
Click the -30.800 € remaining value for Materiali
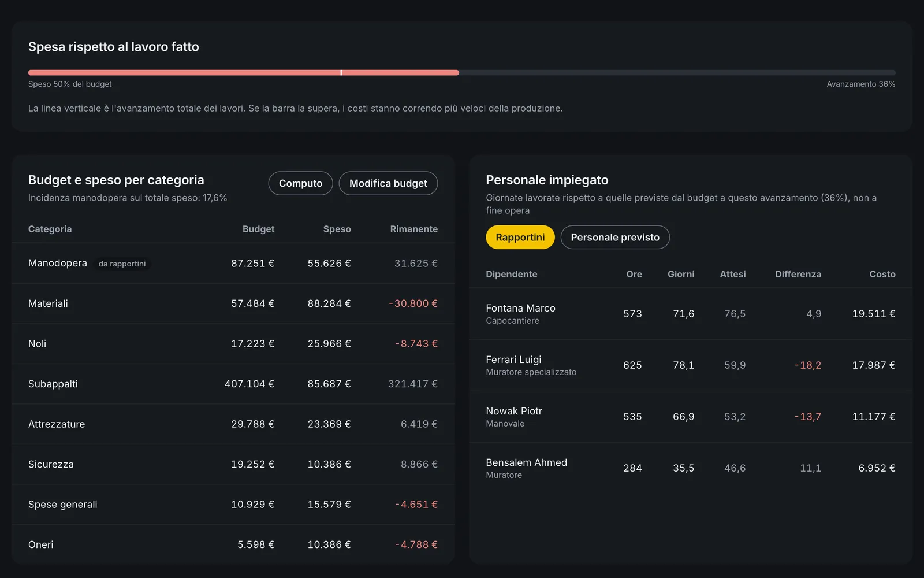[413, 303]
